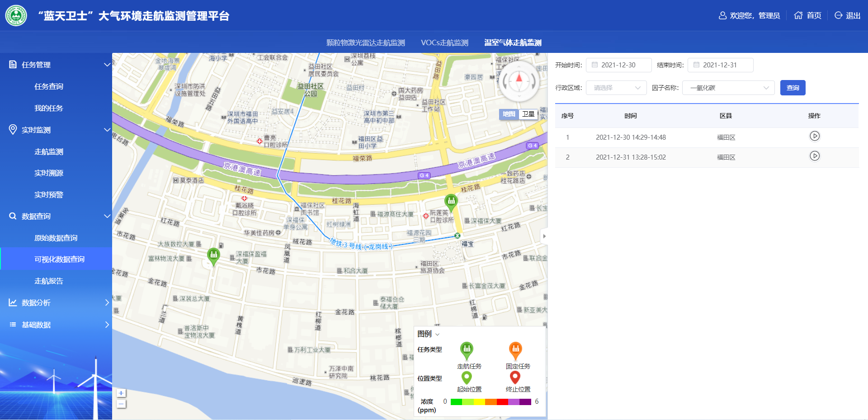Screen dimensions: 868x420
Task: Open the 走航报告 menu item
Action: (49, 281)
